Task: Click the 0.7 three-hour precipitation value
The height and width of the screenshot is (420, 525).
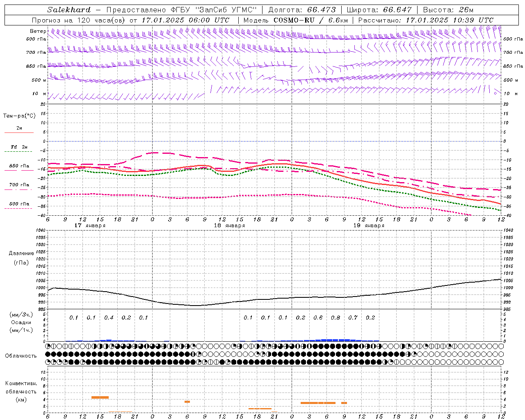Action: (x=353, y=317)
